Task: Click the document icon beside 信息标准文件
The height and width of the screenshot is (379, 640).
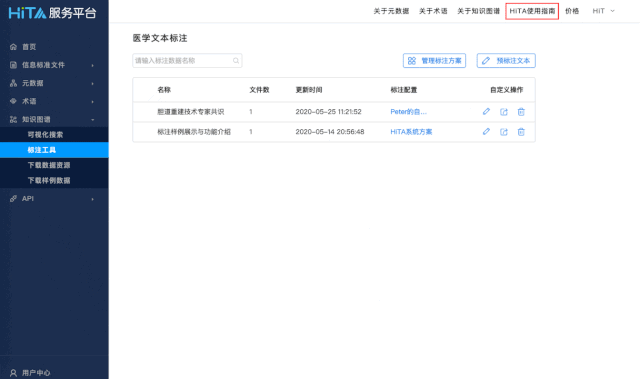Action: tap(13, 65)
